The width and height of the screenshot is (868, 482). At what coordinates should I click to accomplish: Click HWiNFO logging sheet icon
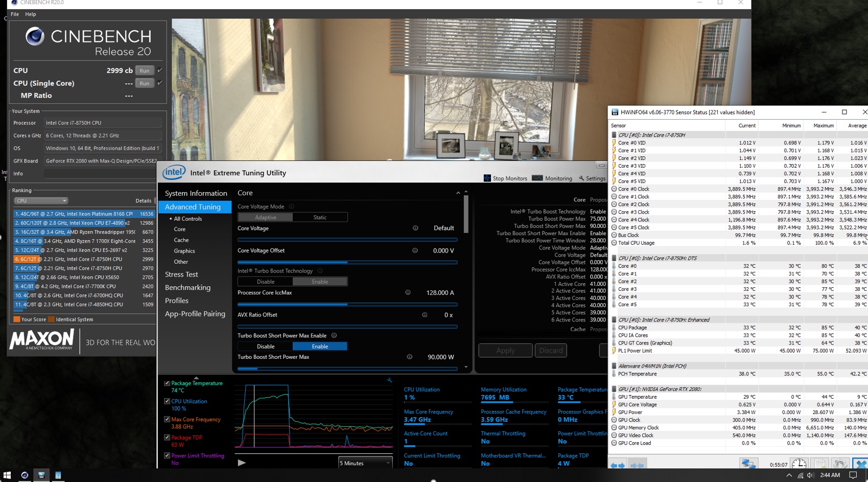click(820, 464)
